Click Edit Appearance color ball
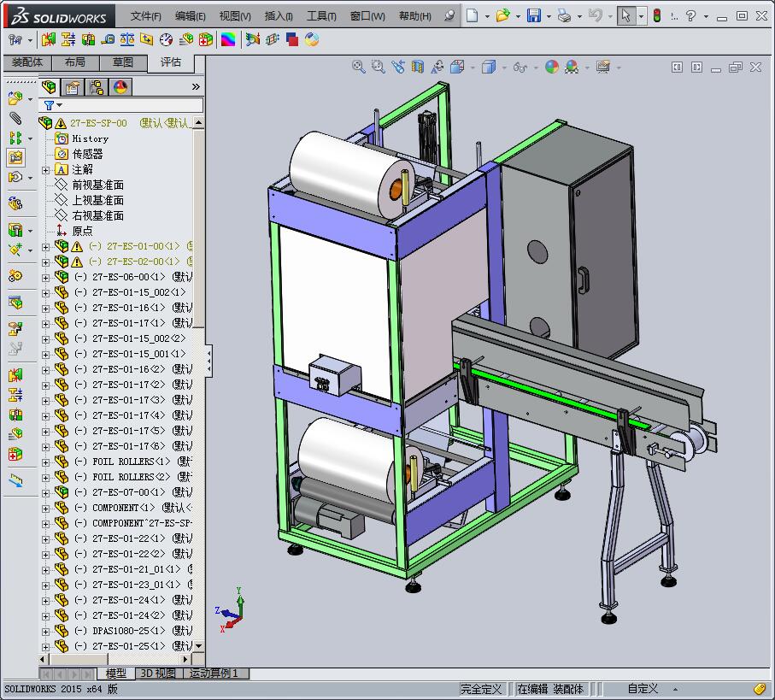This screenshot has width=775, height=700. tap(552, 67)
